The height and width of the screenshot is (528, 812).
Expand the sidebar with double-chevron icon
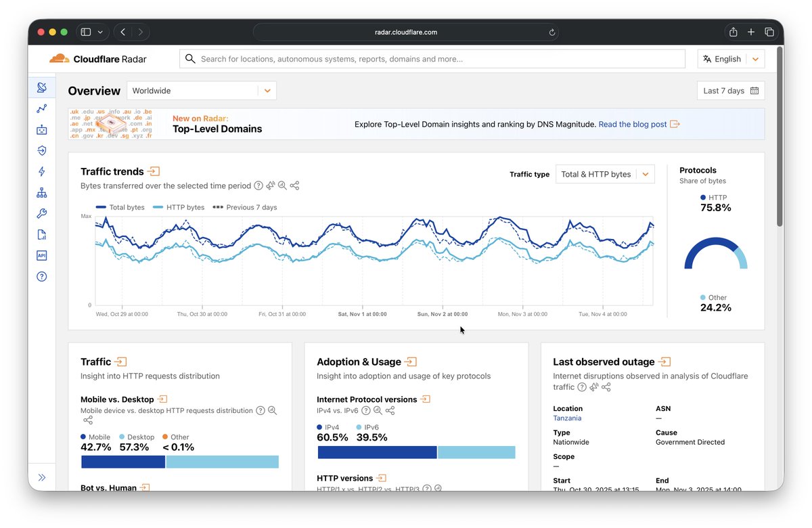coord(42,477)
